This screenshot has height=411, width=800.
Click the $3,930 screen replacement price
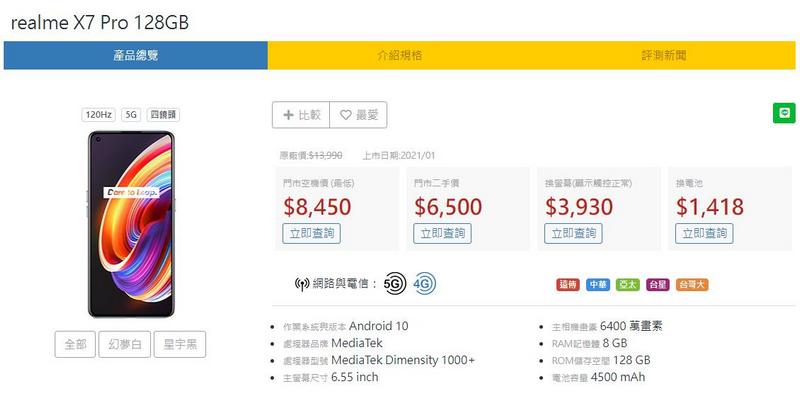pyautogui.click(x=579, y=207)
